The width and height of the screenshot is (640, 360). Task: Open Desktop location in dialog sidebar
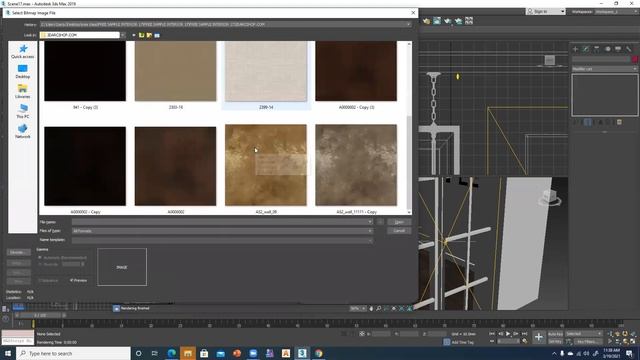[x=22, y=71]
